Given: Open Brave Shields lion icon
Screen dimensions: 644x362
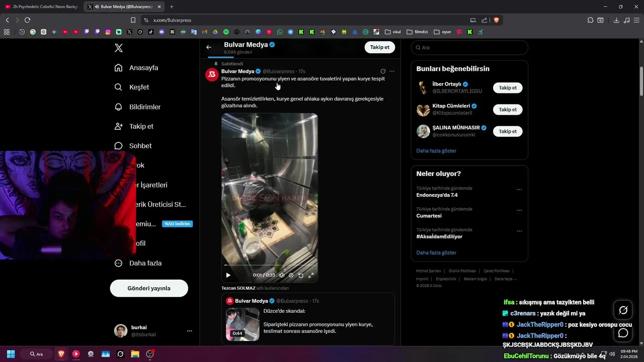Looking at the screenshot, I should [x=496, y=20].
